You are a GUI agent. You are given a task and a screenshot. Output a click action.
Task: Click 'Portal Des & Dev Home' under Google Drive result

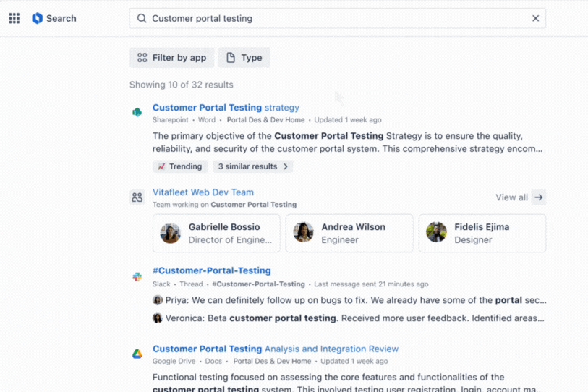pyautogui.click(x=272, y=361)
